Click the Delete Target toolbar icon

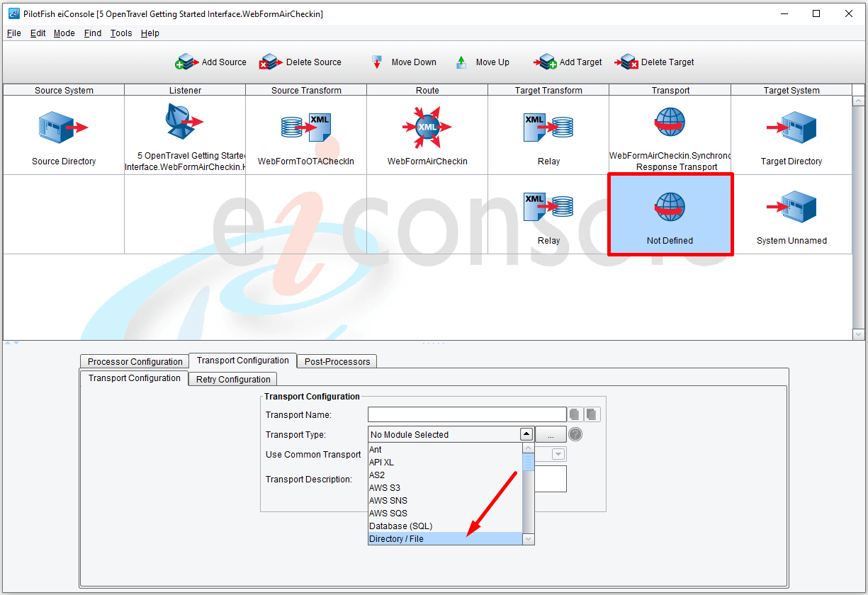pyautogui.click(x=626, y=62)
